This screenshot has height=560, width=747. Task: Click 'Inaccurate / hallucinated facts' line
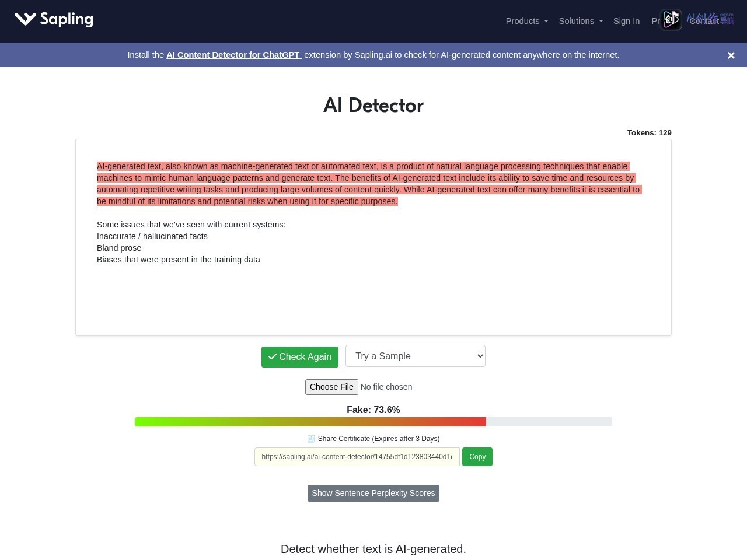(x=152, y=236)
